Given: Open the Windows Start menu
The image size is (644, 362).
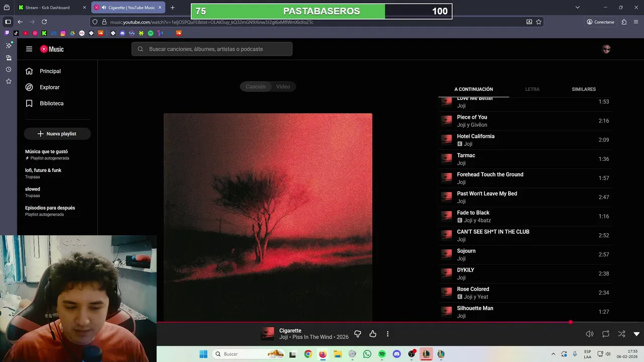Looking at the screenshot, I should (x=203, y=354).
